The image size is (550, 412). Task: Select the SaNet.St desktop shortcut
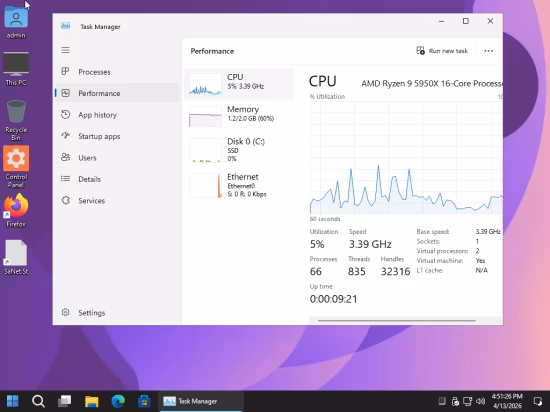tap(16, 257)
